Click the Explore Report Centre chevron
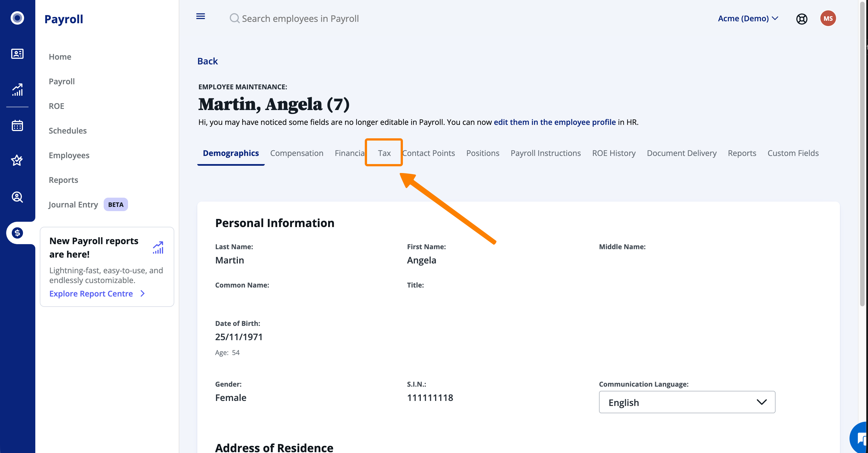The height and width of the screenshot is (453, 868). (x=143, y=294)
